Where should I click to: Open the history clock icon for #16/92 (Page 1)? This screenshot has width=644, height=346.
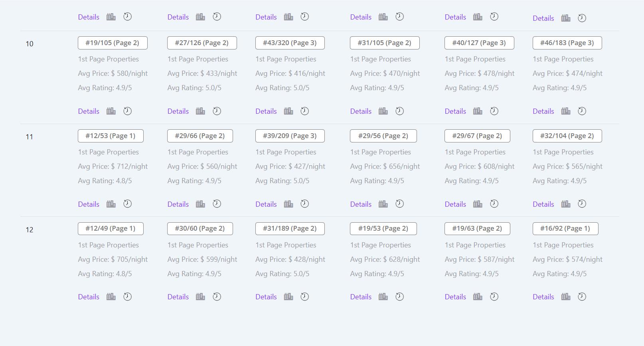click(582, 297)
